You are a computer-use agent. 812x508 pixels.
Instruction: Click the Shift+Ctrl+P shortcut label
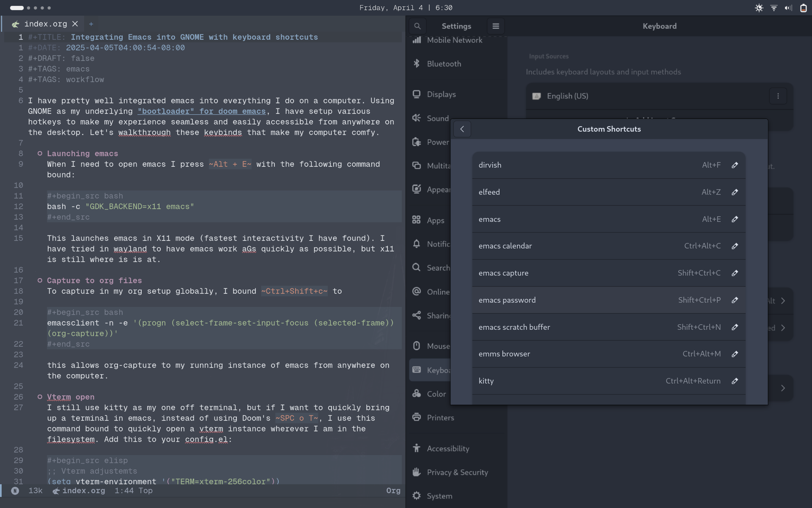point(699,300)
